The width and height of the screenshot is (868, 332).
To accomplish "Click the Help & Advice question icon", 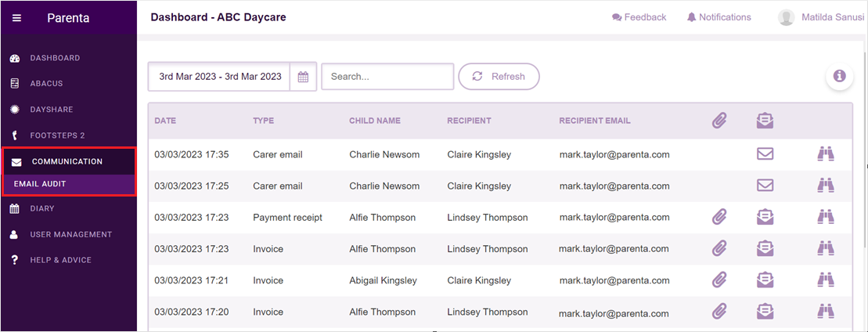I will point(15,260).
